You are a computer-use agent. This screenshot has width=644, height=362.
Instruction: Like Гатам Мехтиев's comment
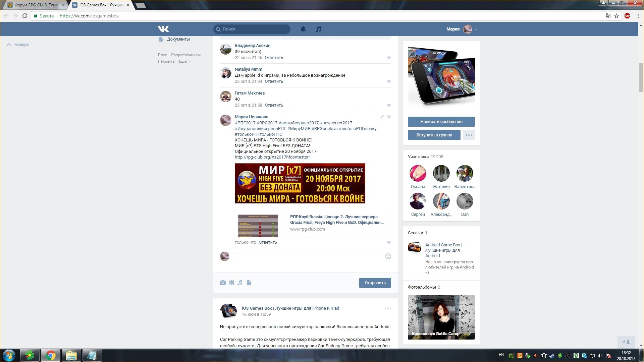tap(389, 106)
